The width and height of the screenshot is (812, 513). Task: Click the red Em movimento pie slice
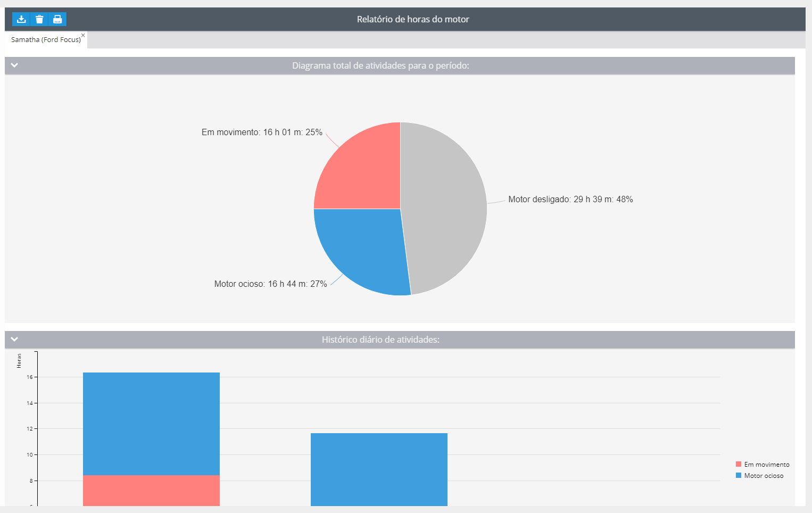pyautogui.click(x=367, y=176)
